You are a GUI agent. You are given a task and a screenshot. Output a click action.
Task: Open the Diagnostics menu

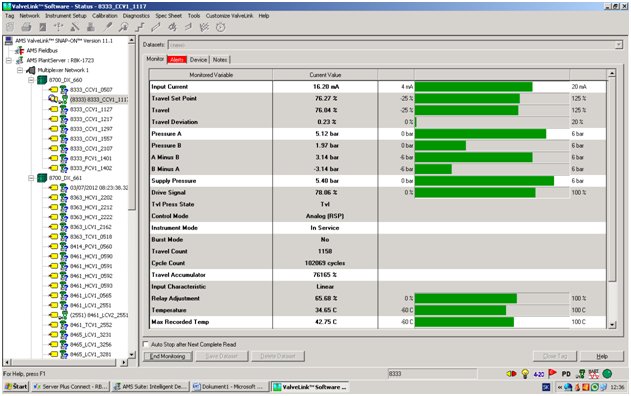(x=136, y=16)
